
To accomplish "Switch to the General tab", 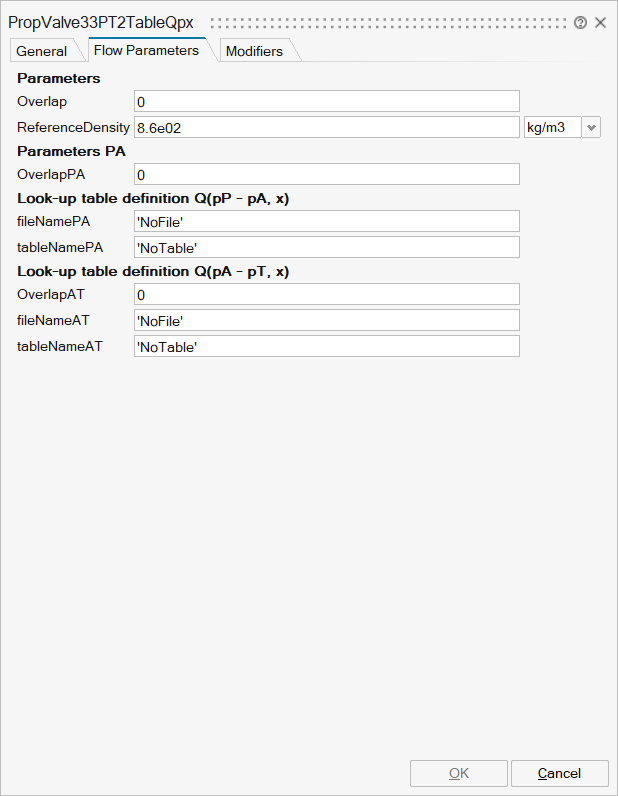I will (x=42, y=51).
